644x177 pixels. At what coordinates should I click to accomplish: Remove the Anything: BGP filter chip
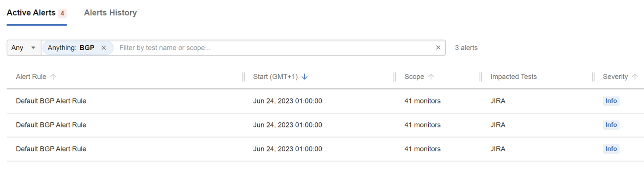click(103, 48)
